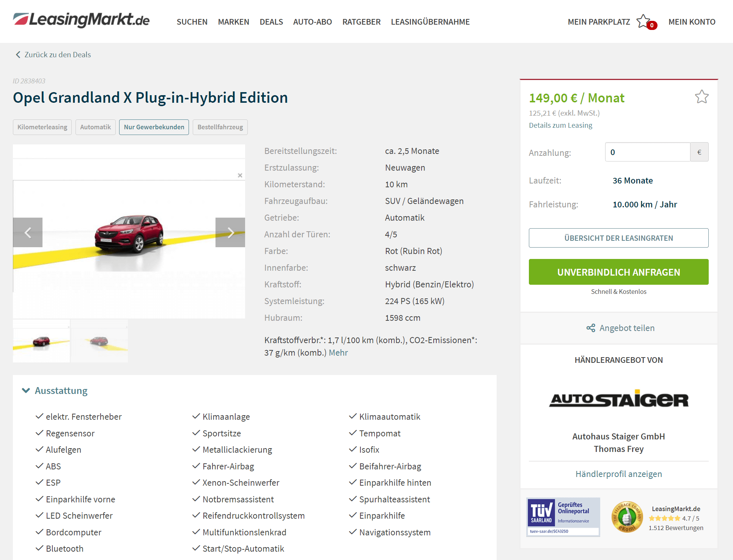Select the second car thumbnail
This screenshot has height=560, width=733.
point(99,341)
